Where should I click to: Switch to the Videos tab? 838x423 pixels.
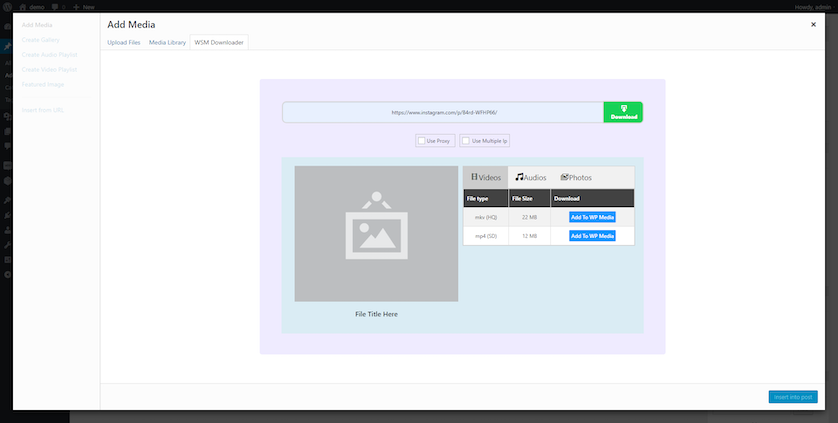tap(486, 177)
